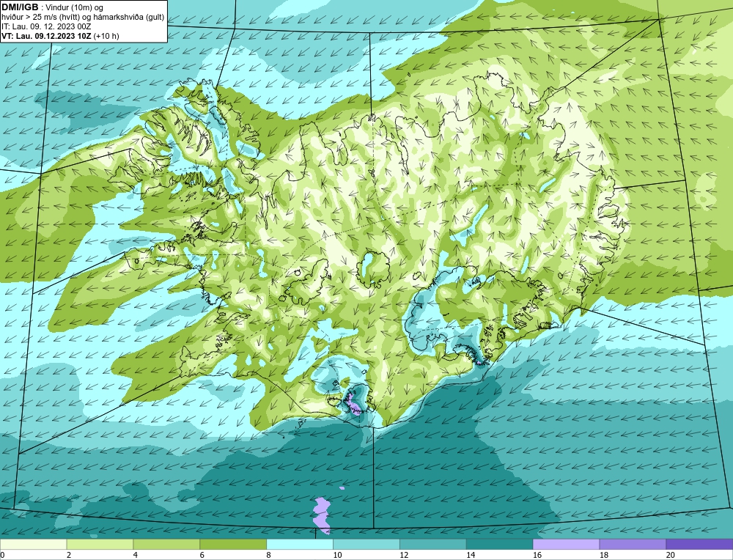Click the 14–16 m/s dark teal legend swatch

(500, 544)
